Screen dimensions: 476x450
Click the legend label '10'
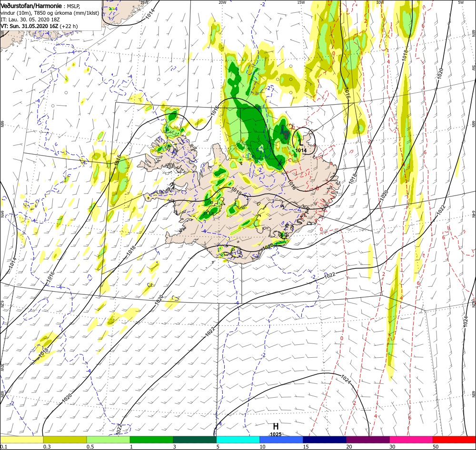263,447
